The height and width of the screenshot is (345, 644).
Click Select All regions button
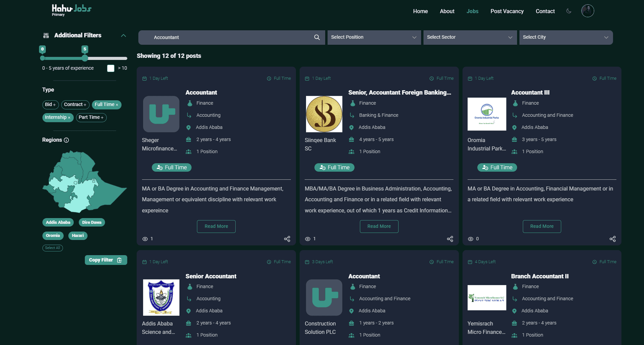pos(52,248)
